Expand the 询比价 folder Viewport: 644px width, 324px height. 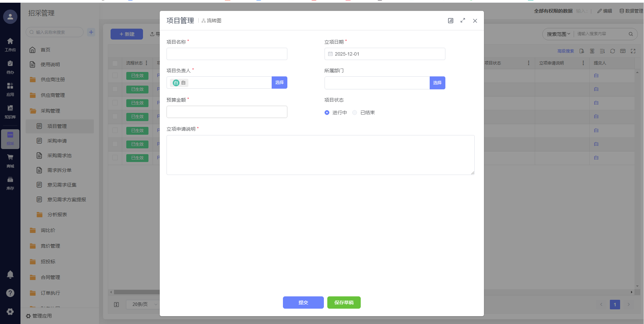pos(48,230)
